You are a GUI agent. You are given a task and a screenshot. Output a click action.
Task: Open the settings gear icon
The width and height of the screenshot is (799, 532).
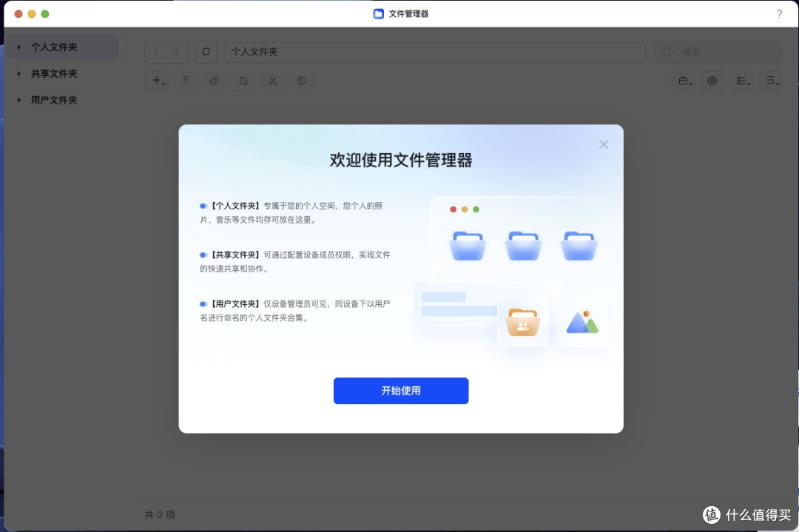[712, 81]
